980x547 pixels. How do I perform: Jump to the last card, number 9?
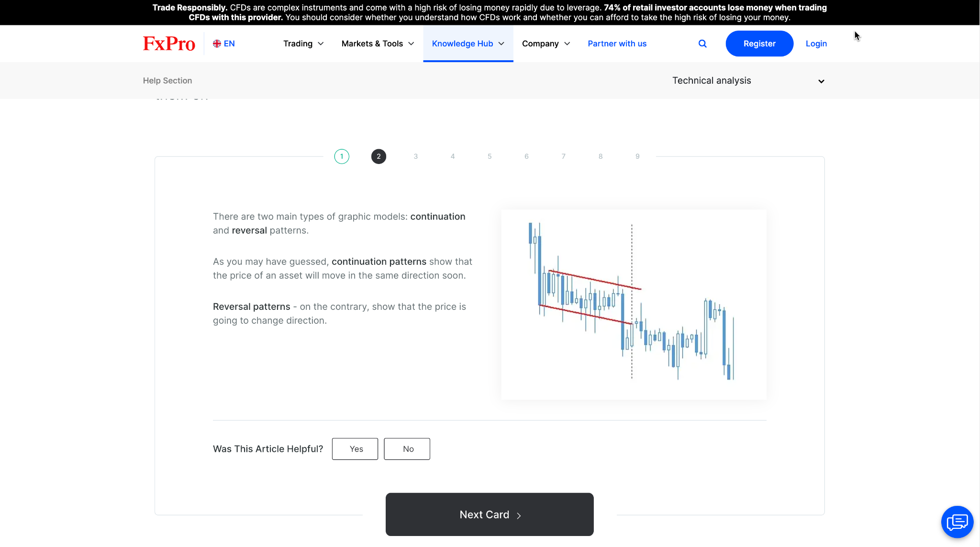[637, 156]
